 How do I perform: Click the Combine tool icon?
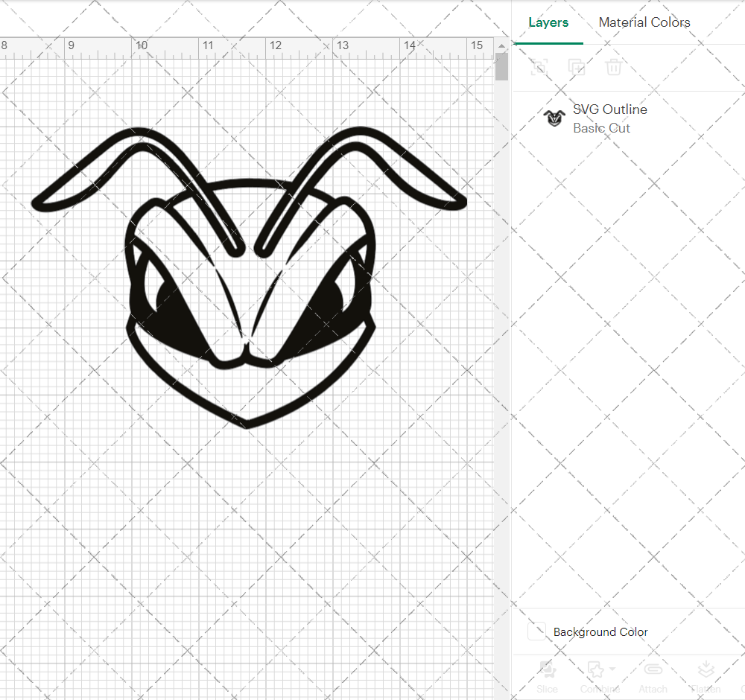596,669
